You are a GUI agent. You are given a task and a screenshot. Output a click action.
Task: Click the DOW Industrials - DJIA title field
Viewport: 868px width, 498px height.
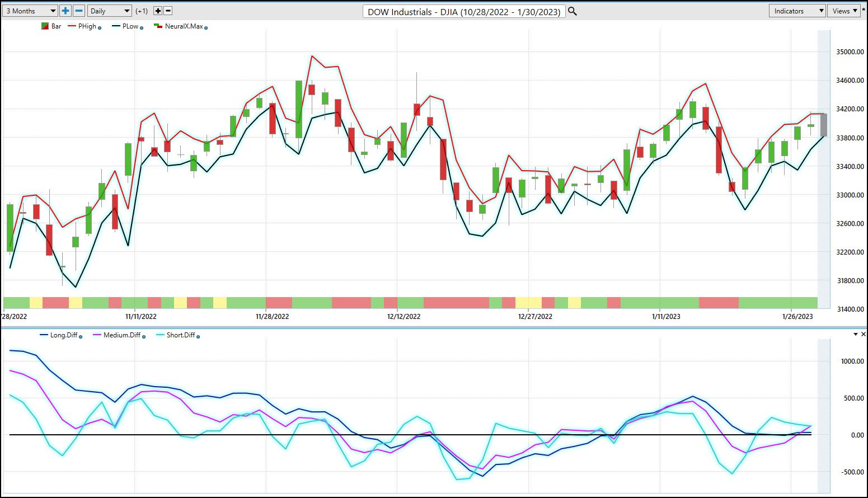click(464, 12)
